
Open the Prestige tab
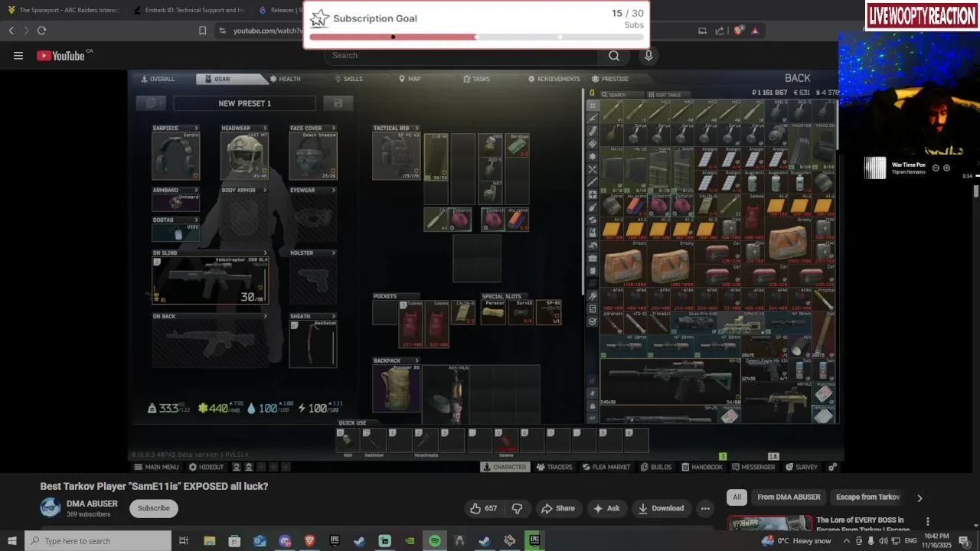[610, 79]
